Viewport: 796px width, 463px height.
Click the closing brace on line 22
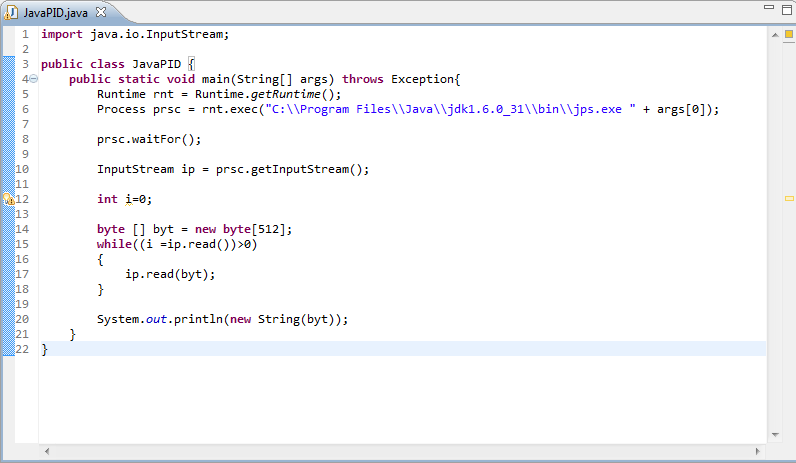[x=45, y=349]
